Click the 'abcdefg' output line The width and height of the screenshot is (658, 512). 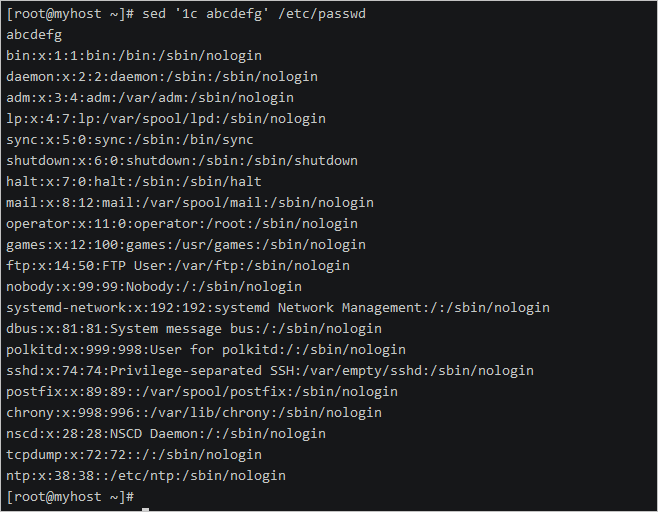34,35
